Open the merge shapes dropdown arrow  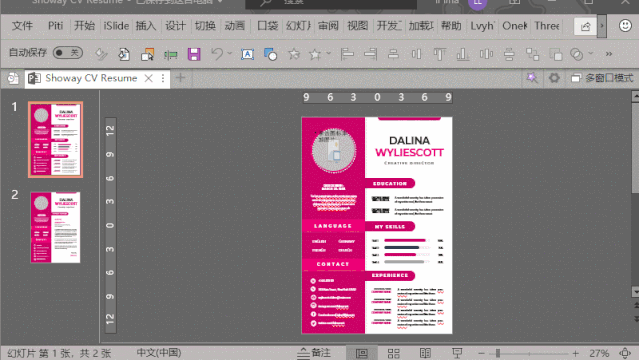591,53
